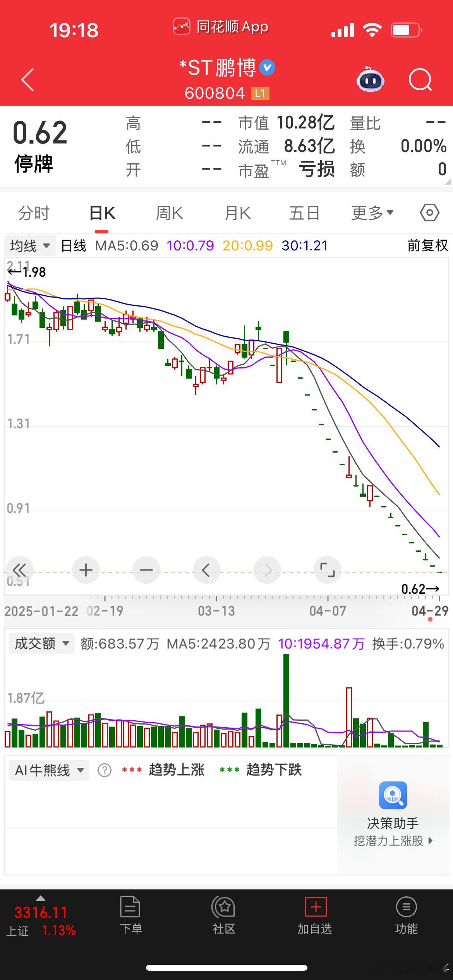Image resolution: width=453 pixels, height=980 pixels.
Task: Tap purple 10:0.79 moving average value
Action: point(190,246)
